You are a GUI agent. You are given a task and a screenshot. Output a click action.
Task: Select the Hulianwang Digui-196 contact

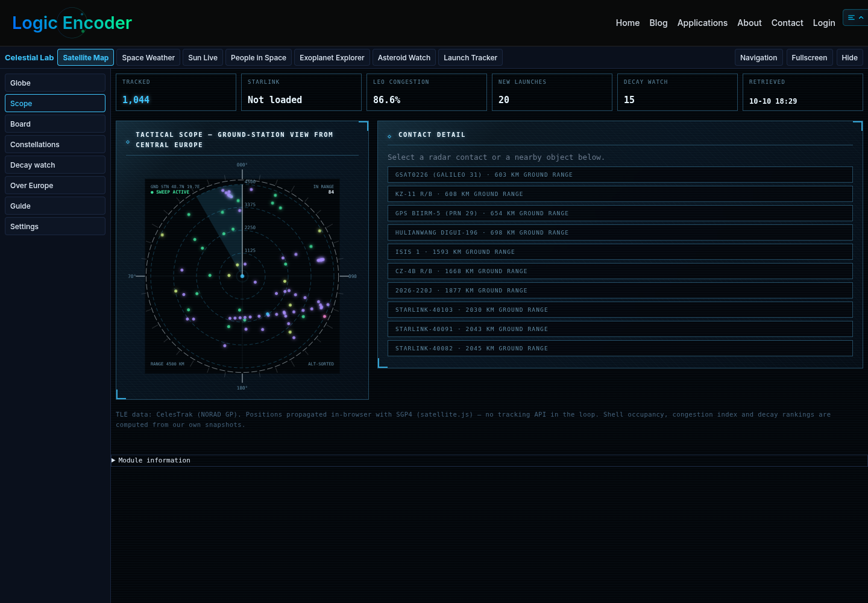[620, 232]
